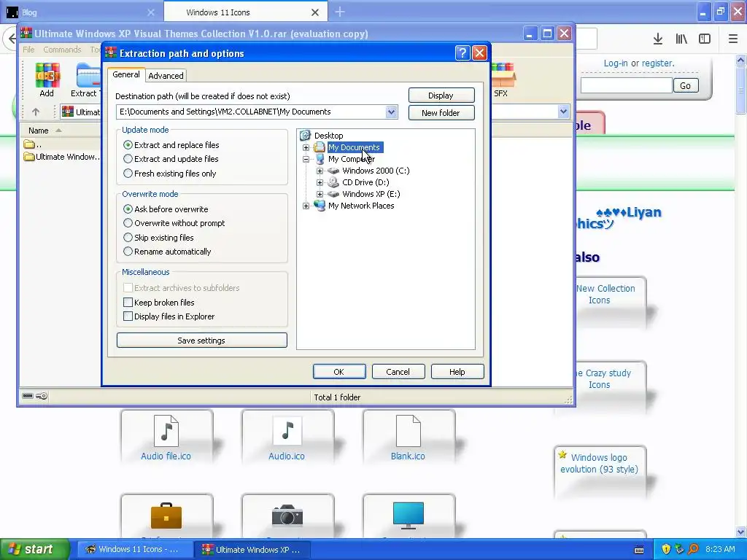Select Windows XP (E:) drive

(x=371, y=194)
